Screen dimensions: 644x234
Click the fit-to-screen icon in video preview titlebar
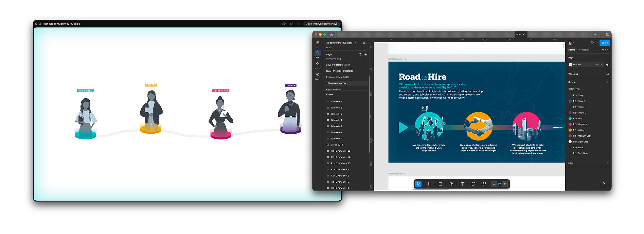(284, 24)
